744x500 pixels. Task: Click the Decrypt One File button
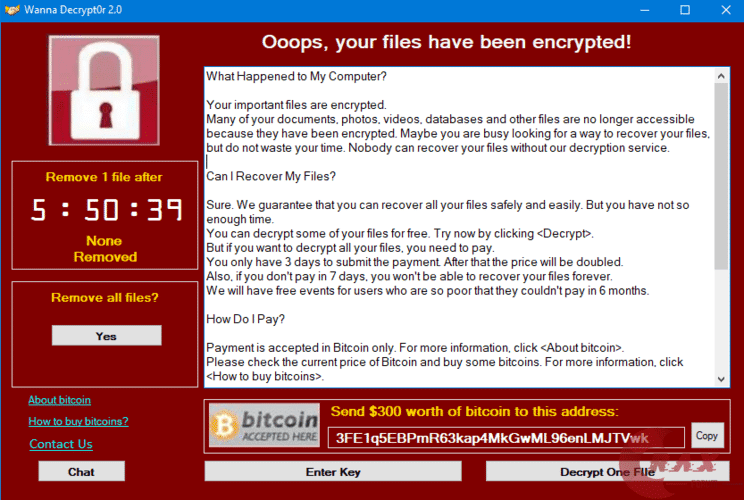pyautogui.click(x=607, y=472)
